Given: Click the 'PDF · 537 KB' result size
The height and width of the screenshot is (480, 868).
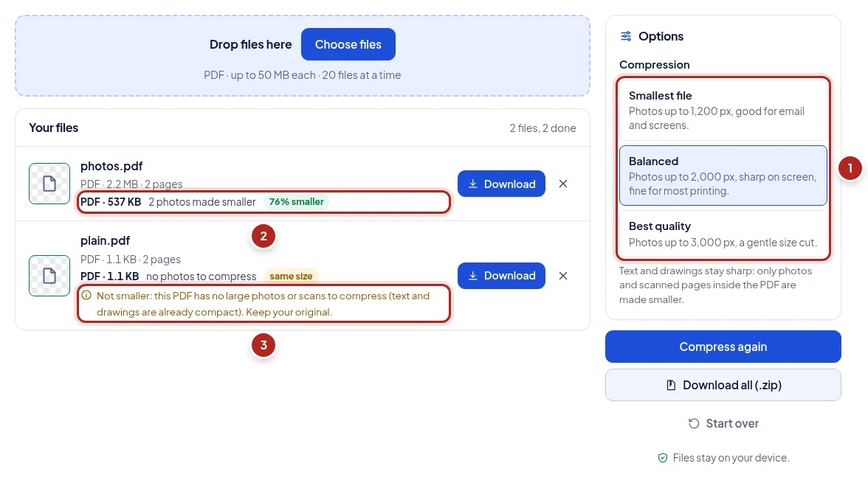Looking at the screenshot, I should [111, 202].
